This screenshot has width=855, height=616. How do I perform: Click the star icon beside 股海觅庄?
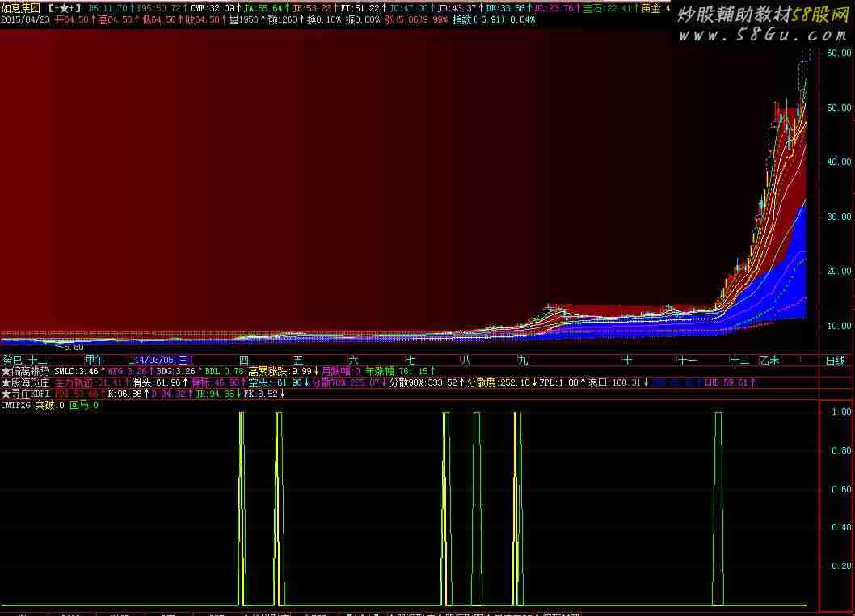[x=6, y=382]
